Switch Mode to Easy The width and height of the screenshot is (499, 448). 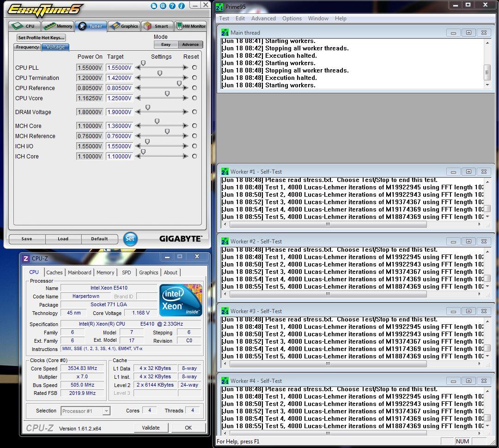[166, 44]
